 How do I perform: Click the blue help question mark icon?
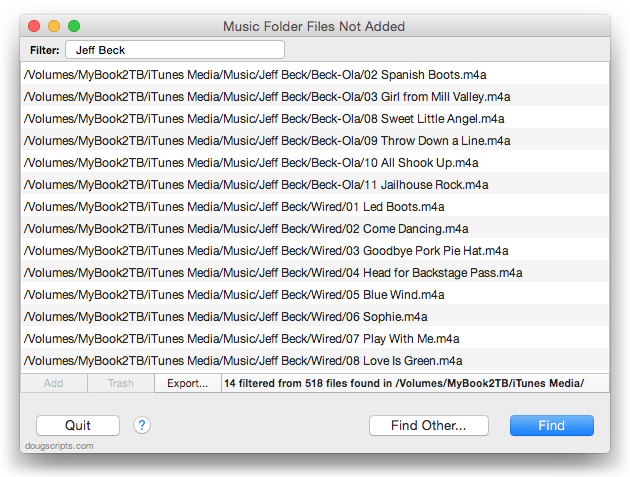(142, 425)
